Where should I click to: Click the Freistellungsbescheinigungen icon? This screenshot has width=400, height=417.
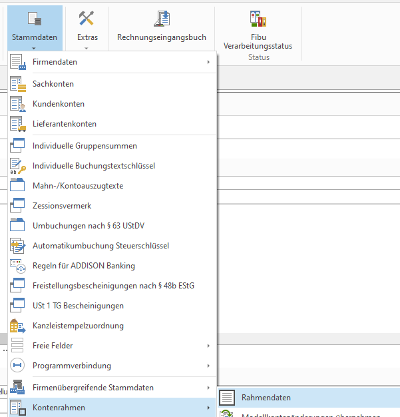pos(18,286)
